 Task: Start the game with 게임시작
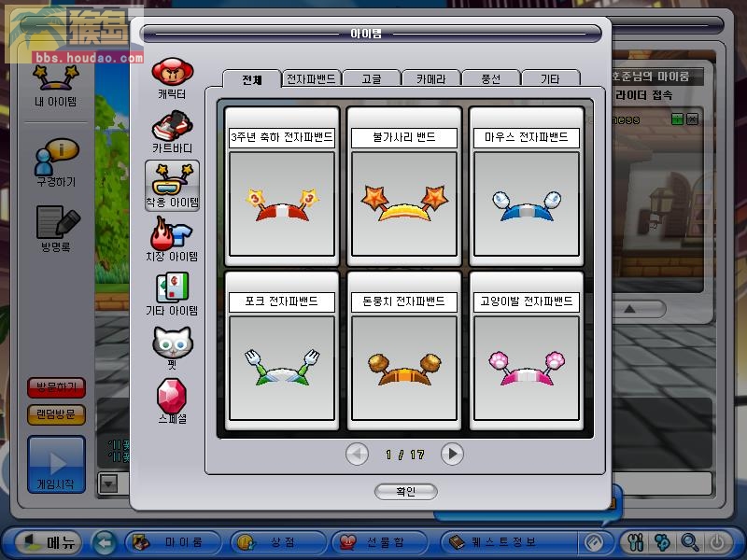pos(56,464)
